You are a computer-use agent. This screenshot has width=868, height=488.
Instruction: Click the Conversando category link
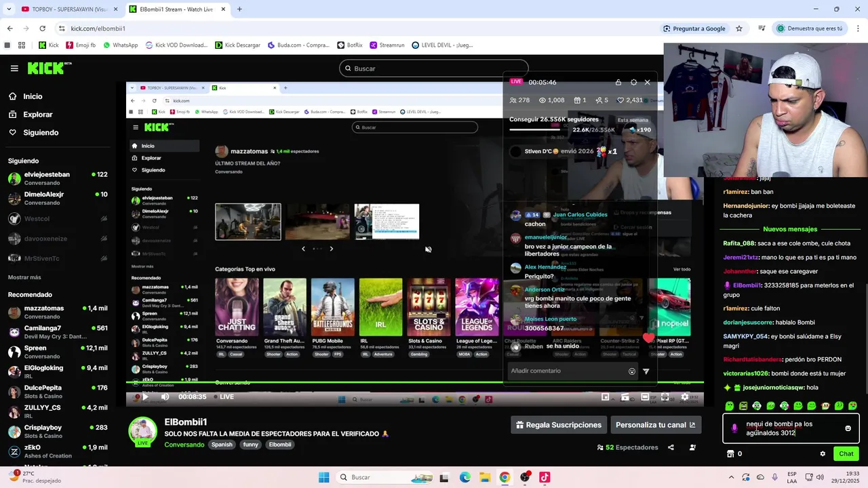[x=184, y=445]
